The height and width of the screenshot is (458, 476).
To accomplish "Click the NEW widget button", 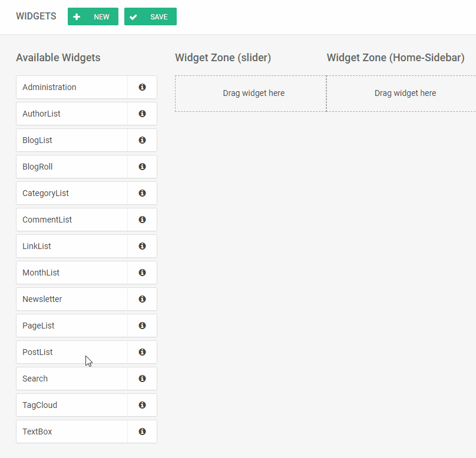I will tap(93, 16).
